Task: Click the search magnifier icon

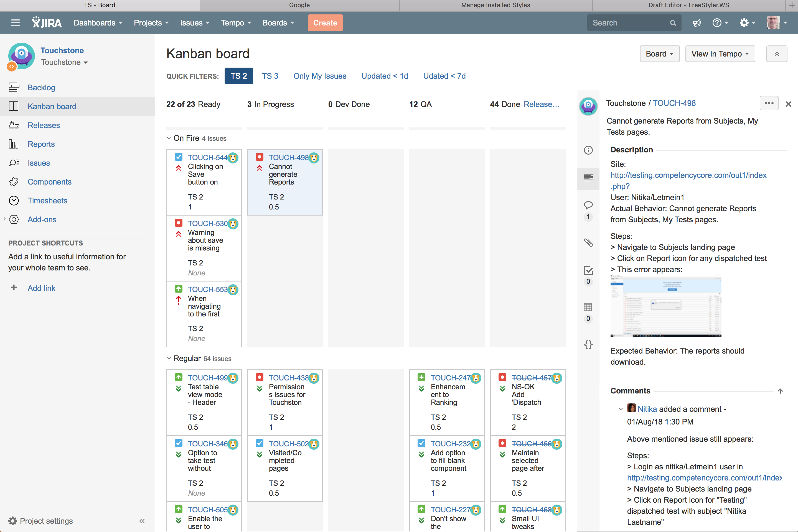Action: click(x=673, y=23)
